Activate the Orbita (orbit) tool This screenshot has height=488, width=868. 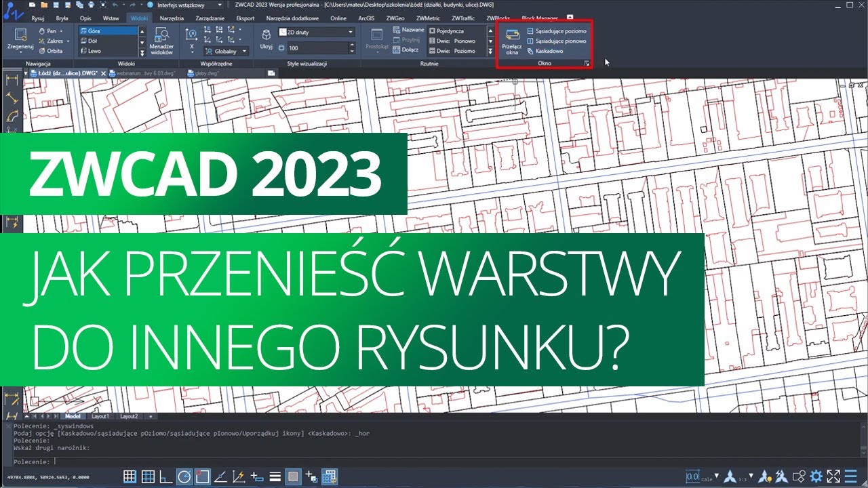[x=51, y=51]
